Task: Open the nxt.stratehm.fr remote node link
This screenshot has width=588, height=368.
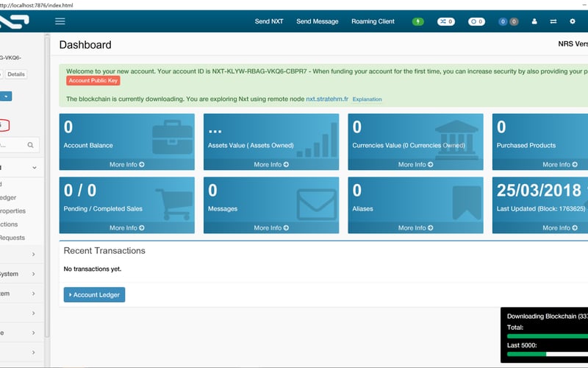Action: 327,99
